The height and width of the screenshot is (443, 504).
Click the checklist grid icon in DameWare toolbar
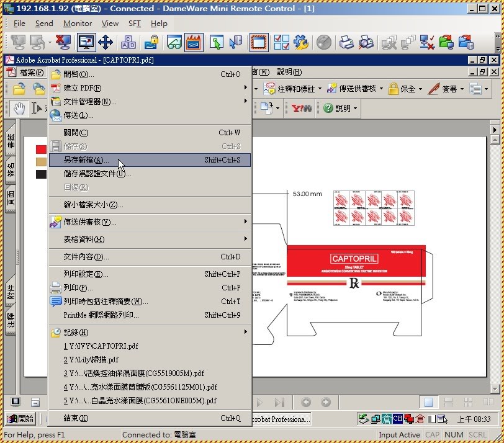coord(282,42)
